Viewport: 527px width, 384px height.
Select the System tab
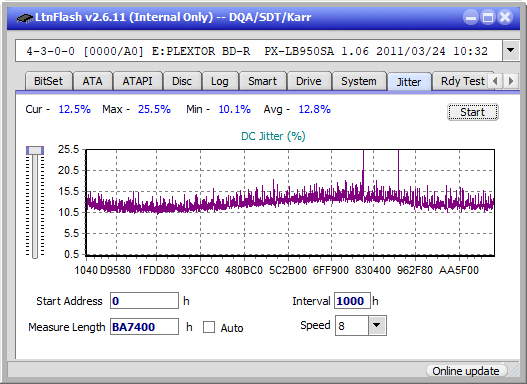click(x=359, y=81)
